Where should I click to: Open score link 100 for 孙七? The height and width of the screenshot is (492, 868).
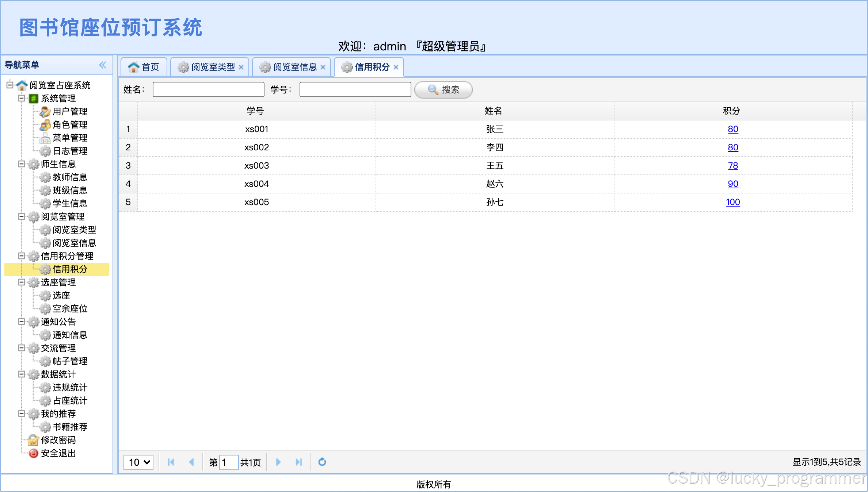pyautogui.click(x=732, y=202)
